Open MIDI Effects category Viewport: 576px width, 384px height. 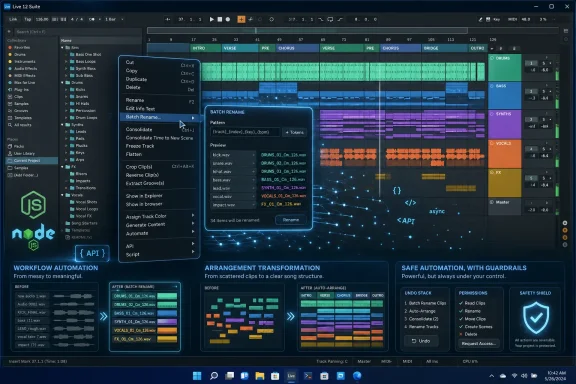(25, 75)
